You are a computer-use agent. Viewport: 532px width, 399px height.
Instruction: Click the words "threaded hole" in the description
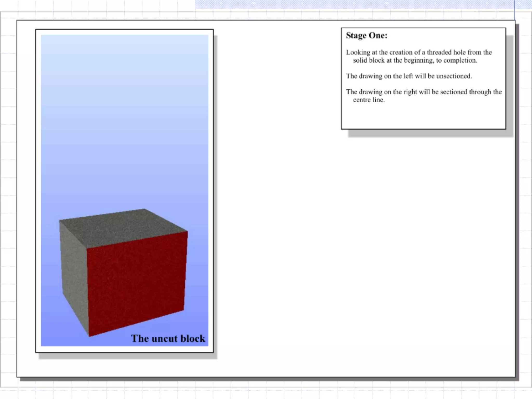pyautogui.click(x=446, y=52)
